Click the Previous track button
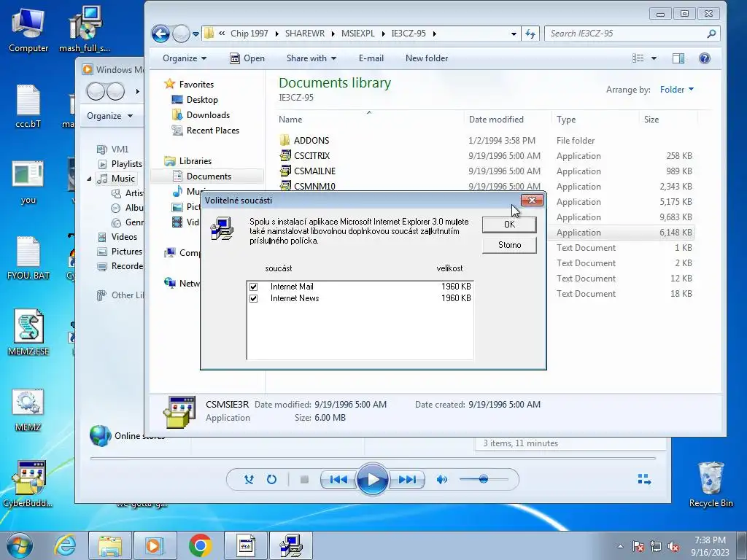This screenshot has height=560, width=747. click(x=338, y=480)
